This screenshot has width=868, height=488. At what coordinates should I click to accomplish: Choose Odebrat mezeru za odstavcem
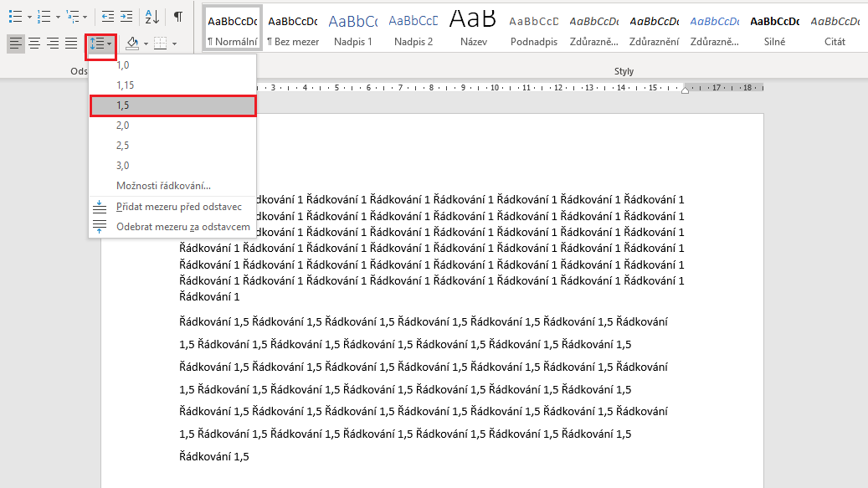pyautogui.click(x=172, y=227)
